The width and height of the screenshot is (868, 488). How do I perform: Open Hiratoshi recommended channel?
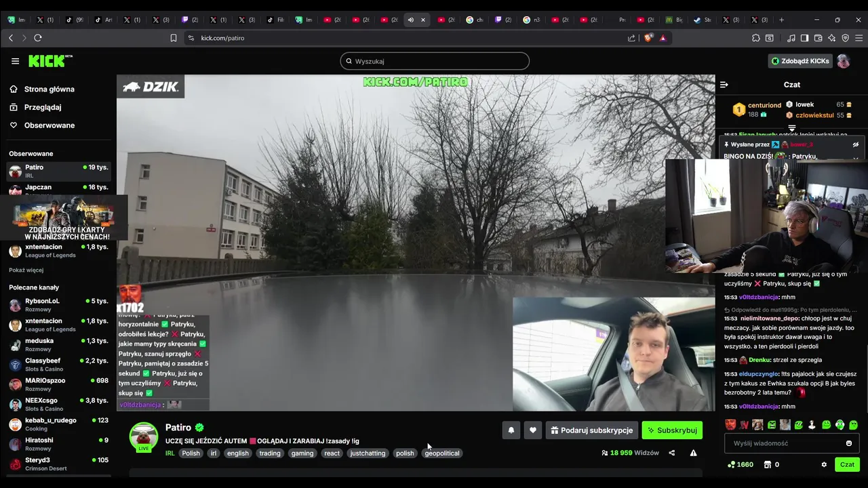(x=58, y=444)
